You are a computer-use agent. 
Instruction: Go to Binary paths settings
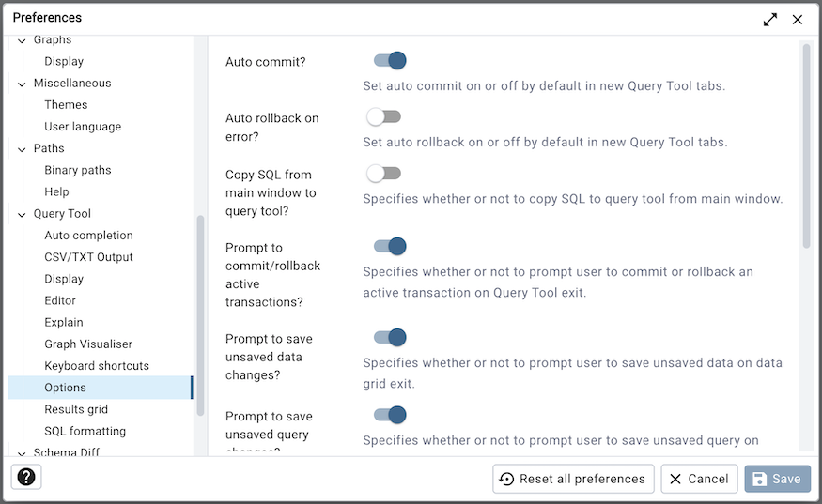pyautogui.click(x=78, y=170)
